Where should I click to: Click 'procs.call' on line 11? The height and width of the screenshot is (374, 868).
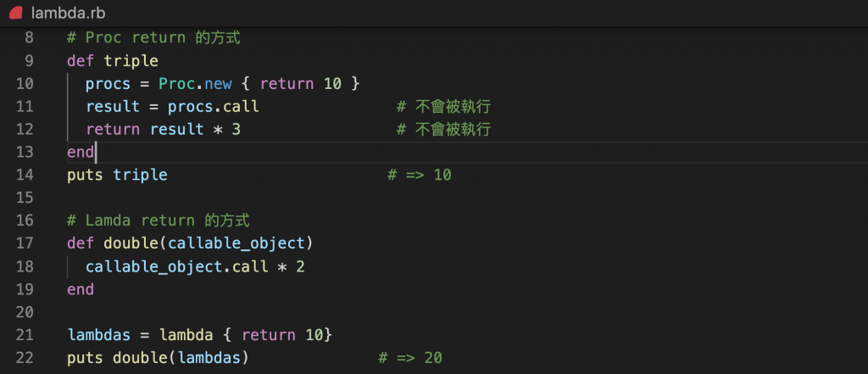214,106
